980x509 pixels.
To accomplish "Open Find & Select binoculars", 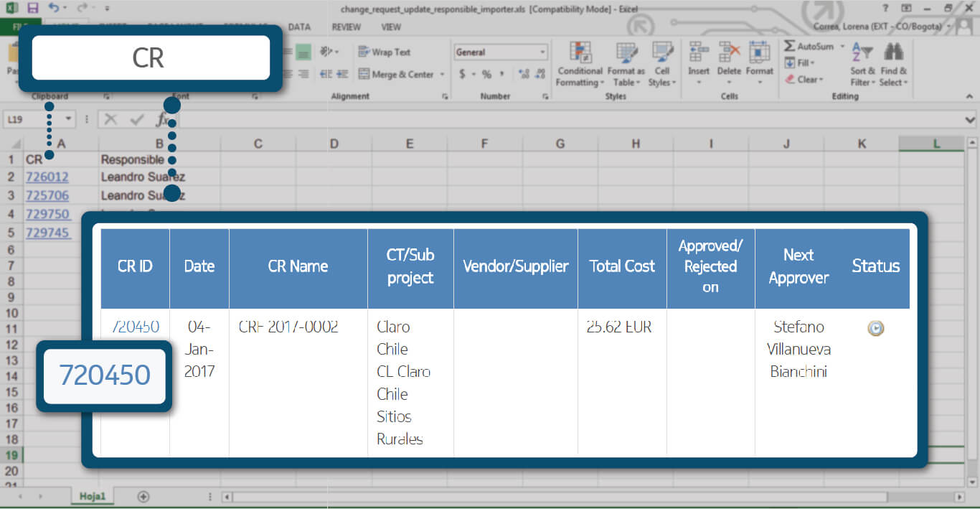I will (x=893, y=63).
